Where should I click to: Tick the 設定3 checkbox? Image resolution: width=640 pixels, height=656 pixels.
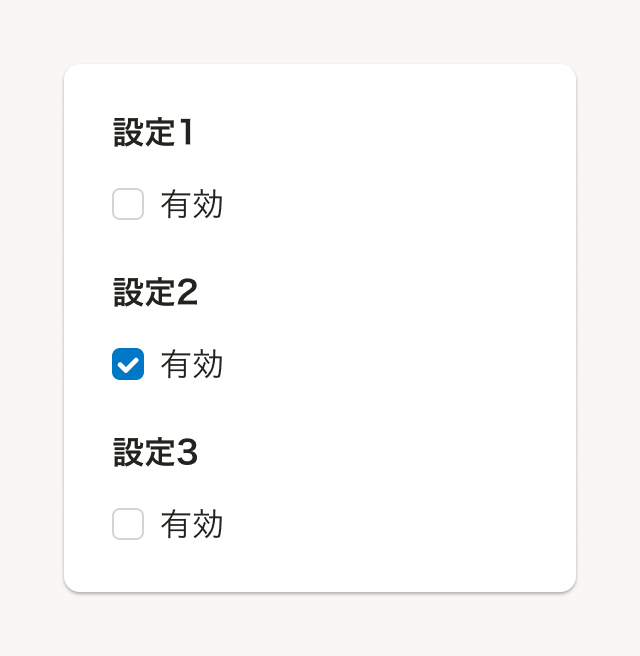tap(128, 524)
